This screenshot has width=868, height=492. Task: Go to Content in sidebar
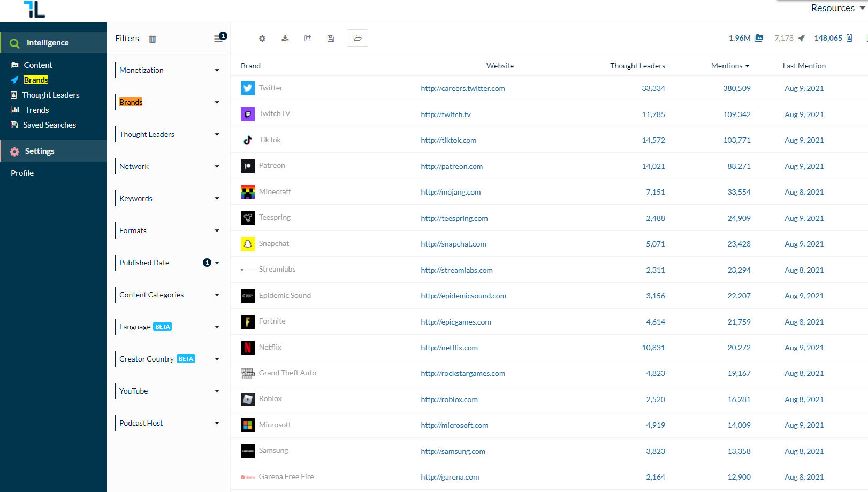(38, 65)
